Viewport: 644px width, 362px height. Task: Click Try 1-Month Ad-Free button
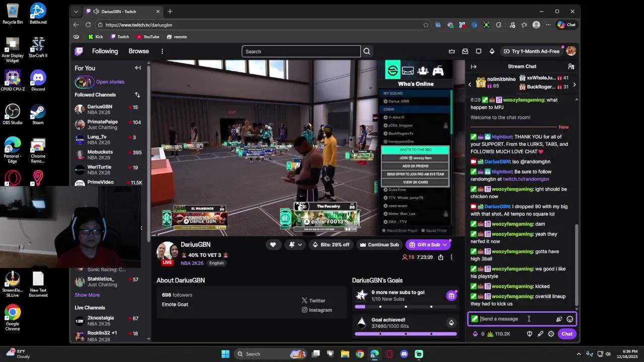(532, 51)
